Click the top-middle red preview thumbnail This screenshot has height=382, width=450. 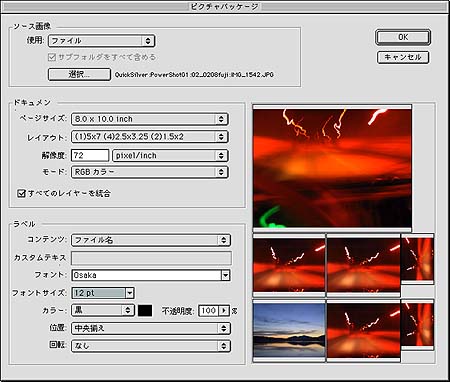click(364, 265)
